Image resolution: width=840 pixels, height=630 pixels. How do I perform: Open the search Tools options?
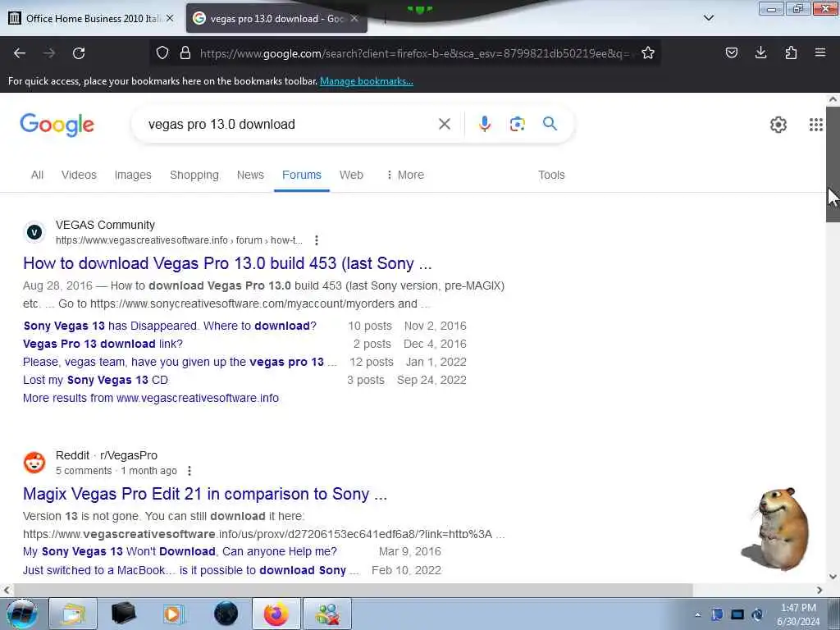click(x=551, y=176)
